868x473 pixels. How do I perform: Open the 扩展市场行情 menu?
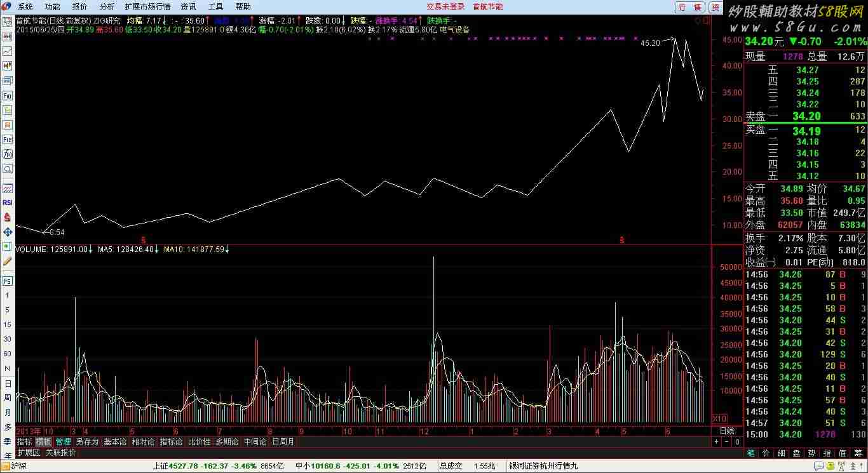148,7
